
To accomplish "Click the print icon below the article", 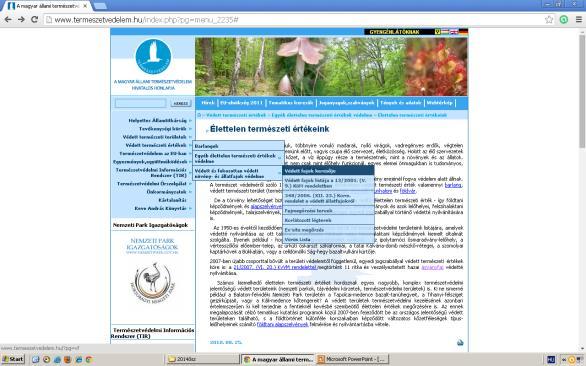I will tap(460, 342).
